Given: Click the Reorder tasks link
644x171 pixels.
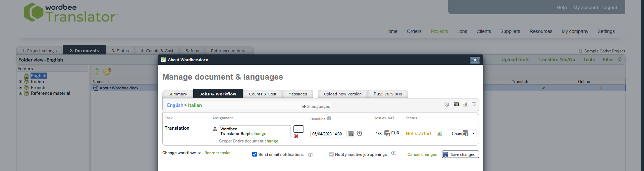Looking at the screenshot, I should coord(217,153).
